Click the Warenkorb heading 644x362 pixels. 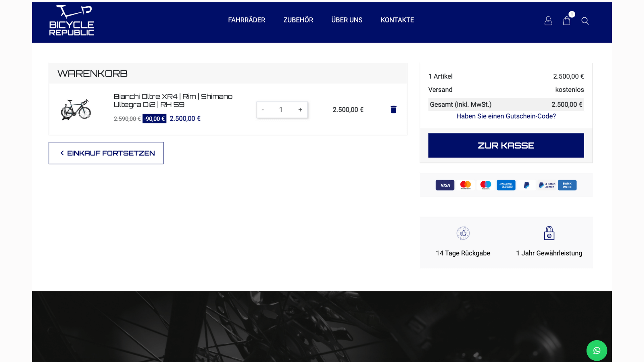pyautogui.click(x=93, y=73)
